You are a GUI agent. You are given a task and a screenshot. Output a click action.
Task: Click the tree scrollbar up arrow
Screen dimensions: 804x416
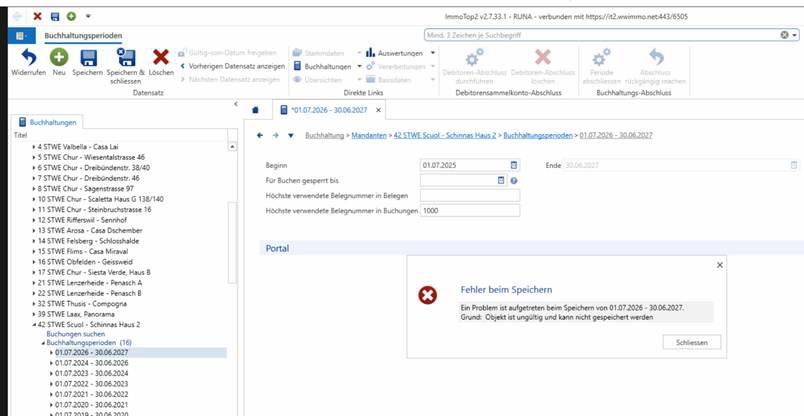click(232, 147)
